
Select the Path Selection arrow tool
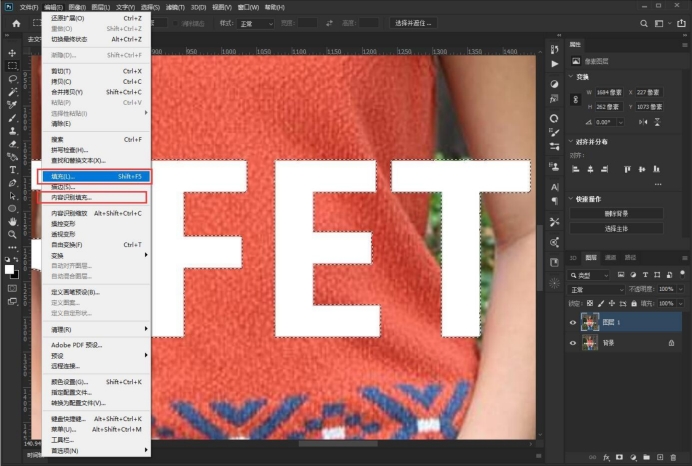tap(12, 196)
